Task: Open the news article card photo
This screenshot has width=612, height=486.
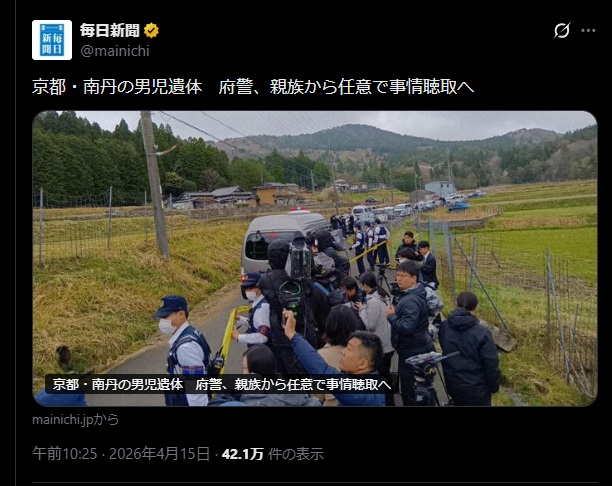Action: (x=315, y=258)
